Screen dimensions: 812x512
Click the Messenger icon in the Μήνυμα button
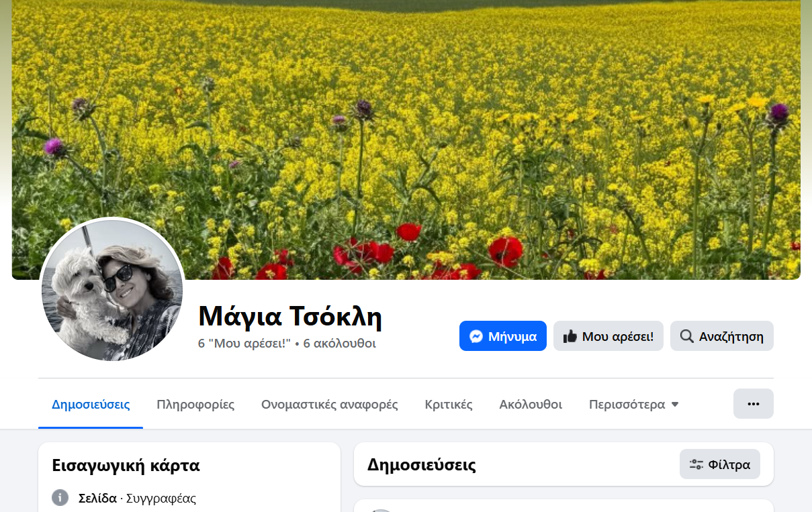pyautogui.click(x=476, y=336)
